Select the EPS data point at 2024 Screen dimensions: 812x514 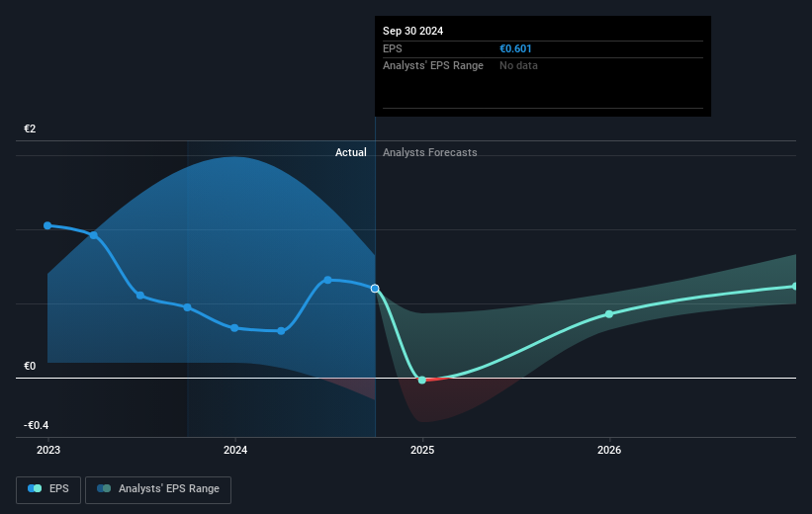pos(234,328)
